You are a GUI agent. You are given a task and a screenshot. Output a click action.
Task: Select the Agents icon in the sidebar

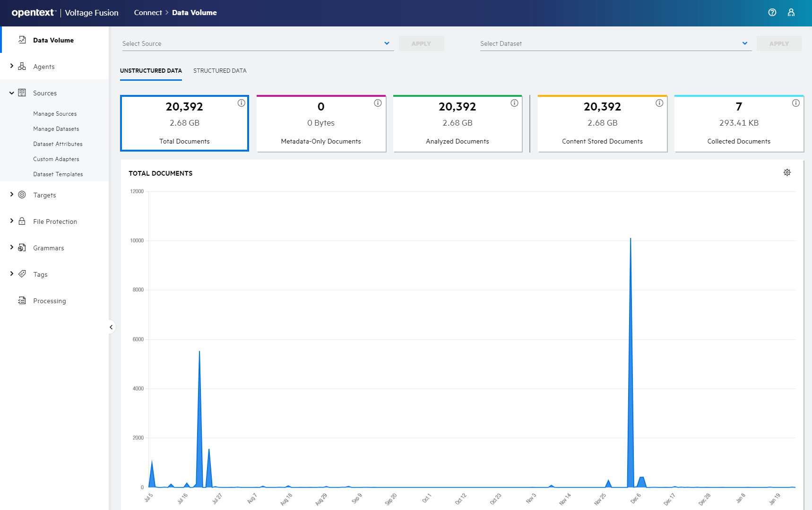pos(22,66)
